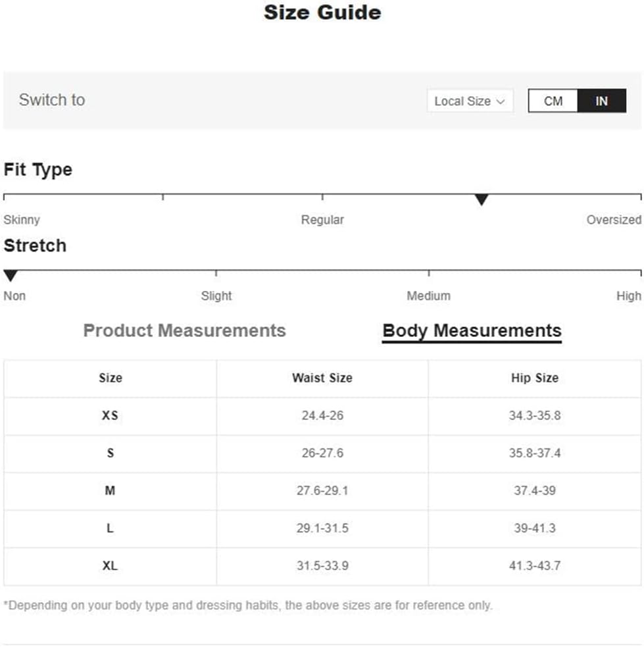Switch units to CM

[553, 101]
